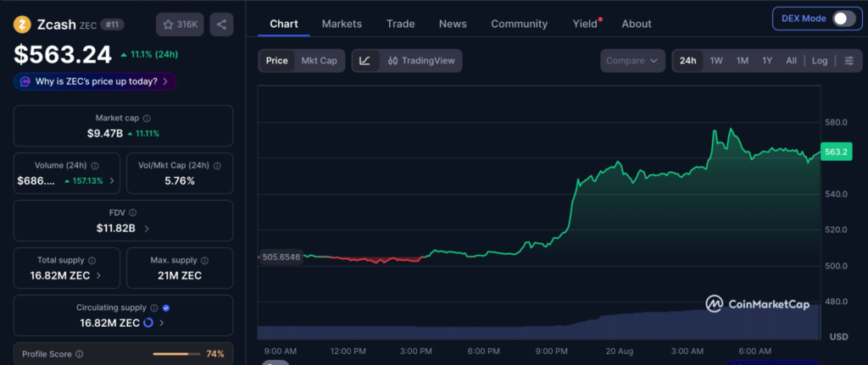Open the Trade tab
868x365 pixels.
(x=401, y=24)
